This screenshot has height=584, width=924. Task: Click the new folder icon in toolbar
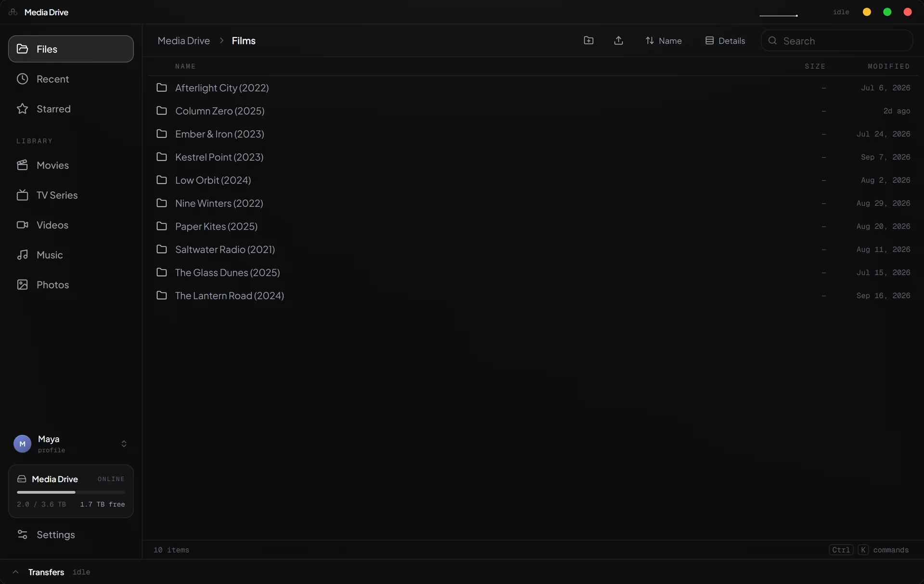point(588,40)
